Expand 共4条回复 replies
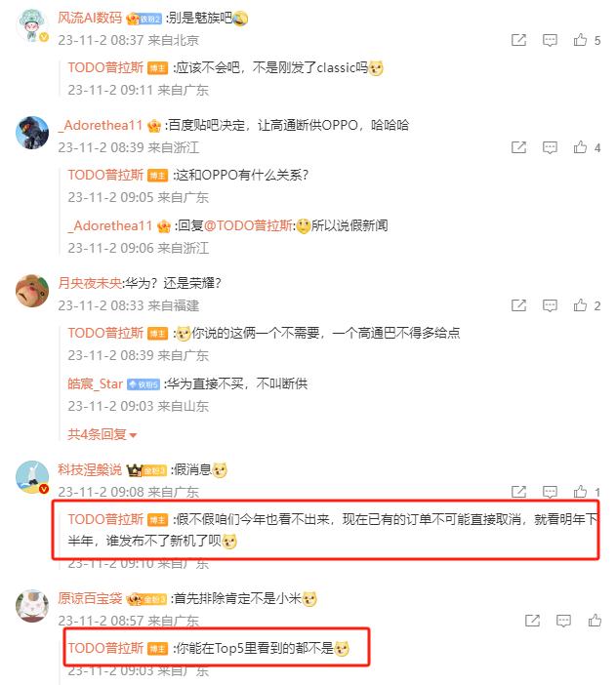This screenshot has height=685, width=616. coord(102,434)
